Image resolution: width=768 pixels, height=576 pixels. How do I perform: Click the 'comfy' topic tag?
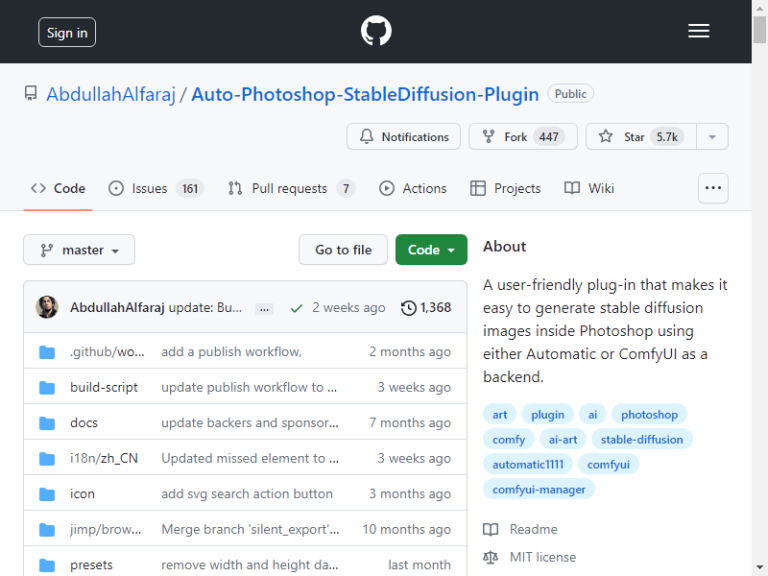pyautogui.click(x=508, y=439)
